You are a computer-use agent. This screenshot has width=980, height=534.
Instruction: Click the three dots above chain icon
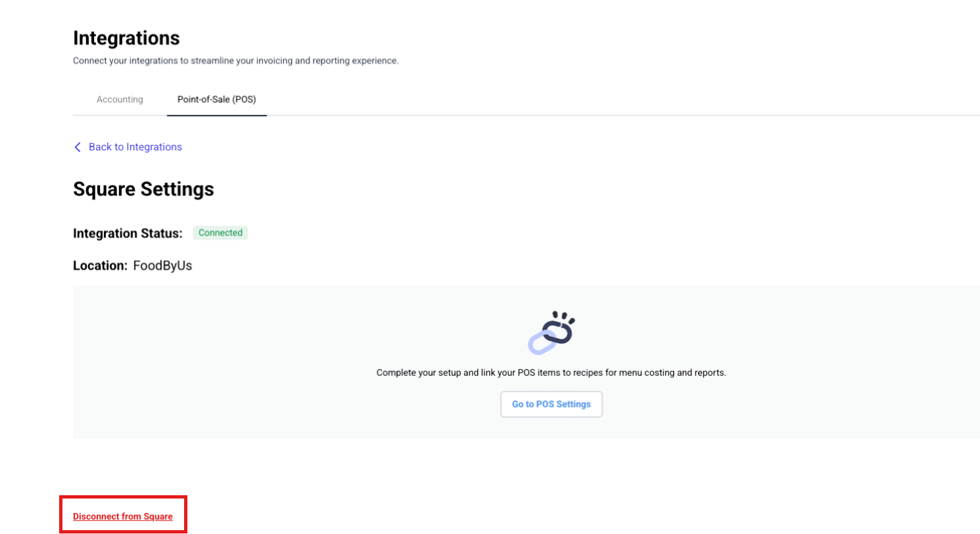[x=563, y=317]
